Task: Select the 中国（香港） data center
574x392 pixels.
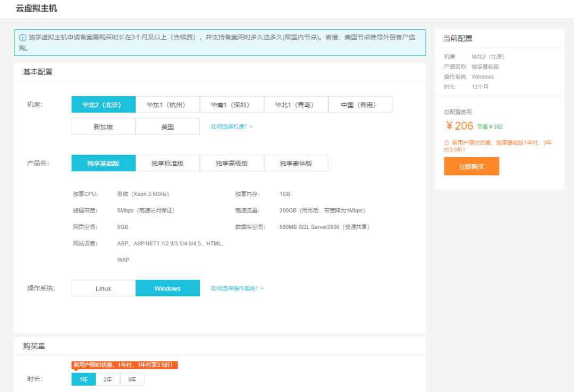Action: (x=360, y=105)
